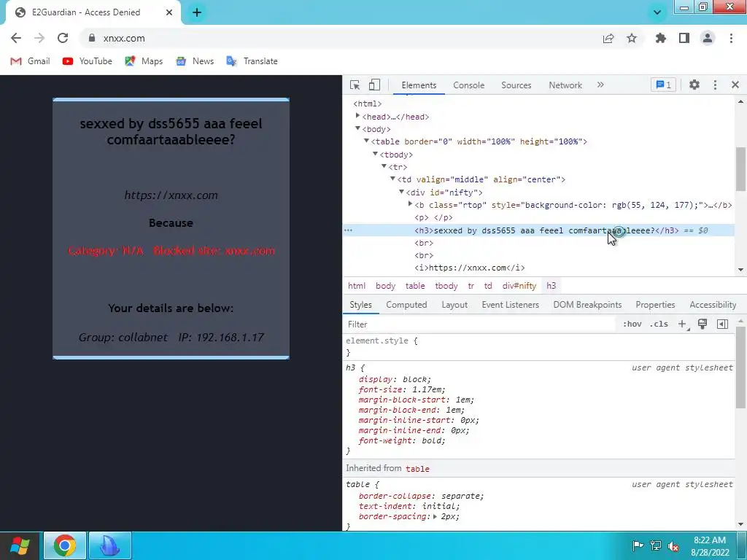Close the E2Guardian Access Denied tab
This screenshot has height=560, width=747.
169,12
